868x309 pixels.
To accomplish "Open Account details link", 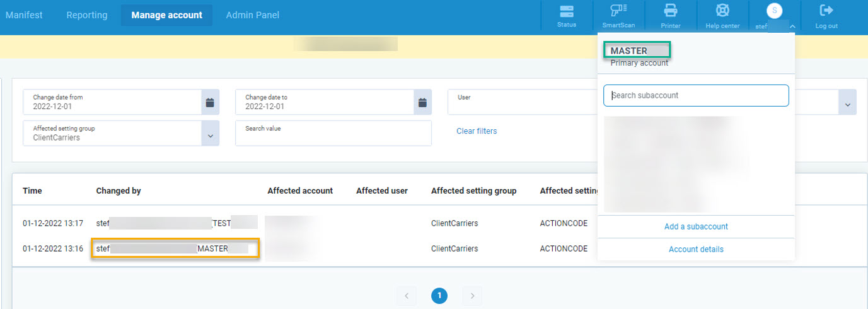I will pyautogui.click(x=696, y=249).
